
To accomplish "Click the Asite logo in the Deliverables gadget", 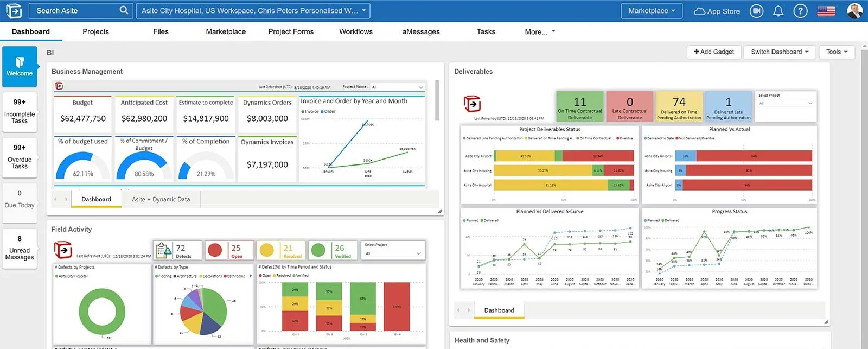I will pos(472,103).
